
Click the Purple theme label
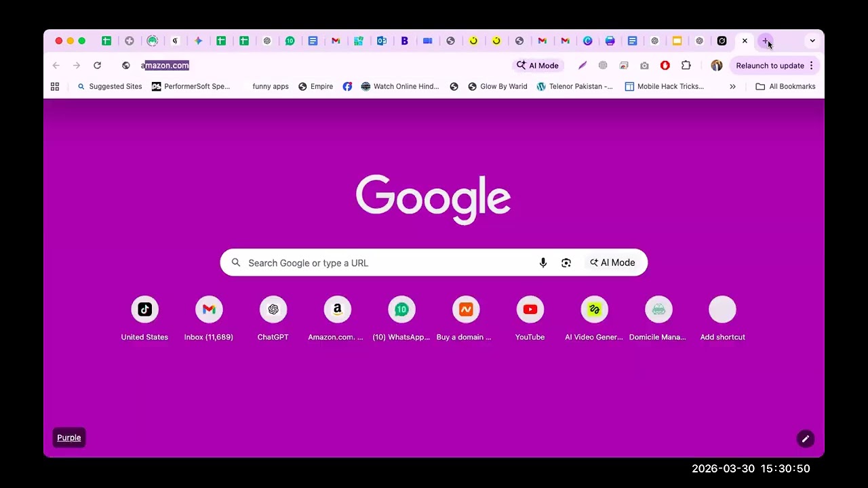click(69, 438)
